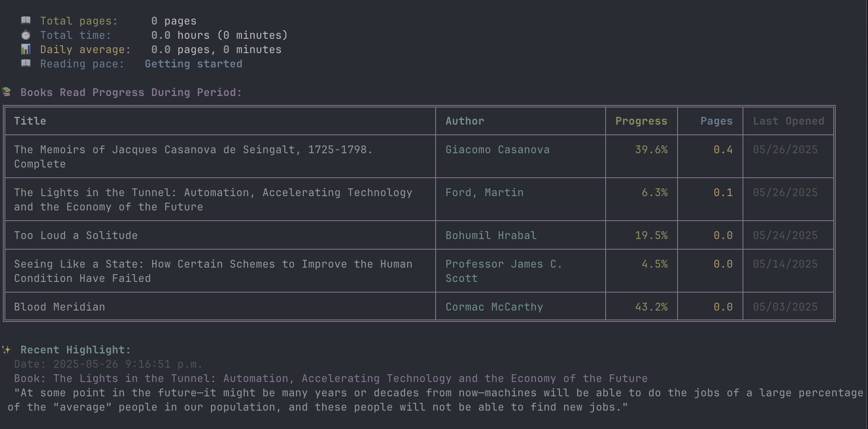Image resolution: width=868 pixels, height=429 pixels.
Task: Click author Professor James C. Scott
Action: (503, 271)
